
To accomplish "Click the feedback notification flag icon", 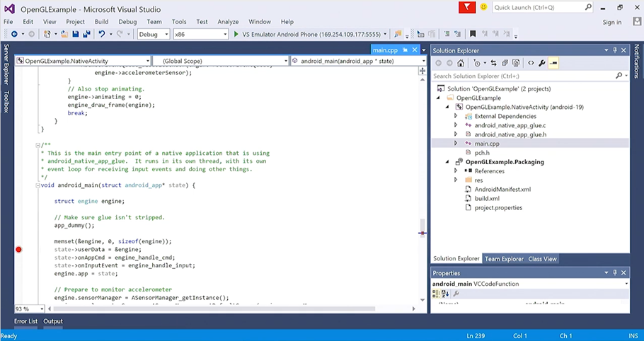I will [x=467, y=7].
